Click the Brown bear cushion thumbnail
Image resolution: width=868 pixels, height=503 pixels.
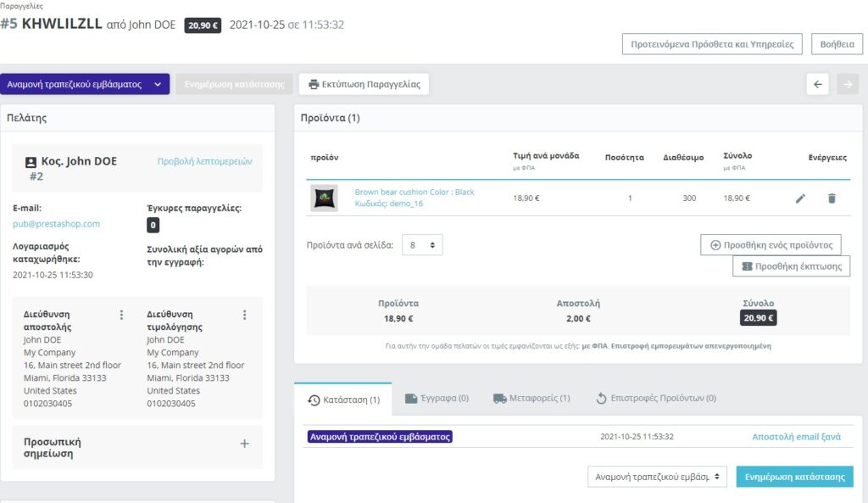point(324,198)
